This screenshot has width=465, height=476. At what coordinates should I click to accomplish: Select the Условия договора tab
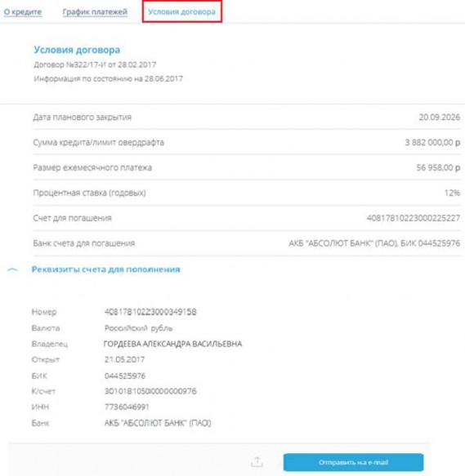(181, 12)
